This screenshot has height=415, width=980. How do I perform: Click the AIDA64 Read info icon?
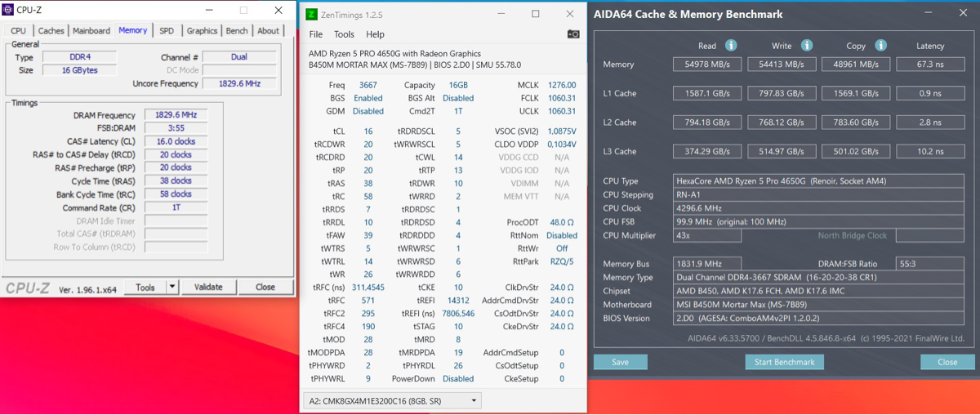point(731,46)
